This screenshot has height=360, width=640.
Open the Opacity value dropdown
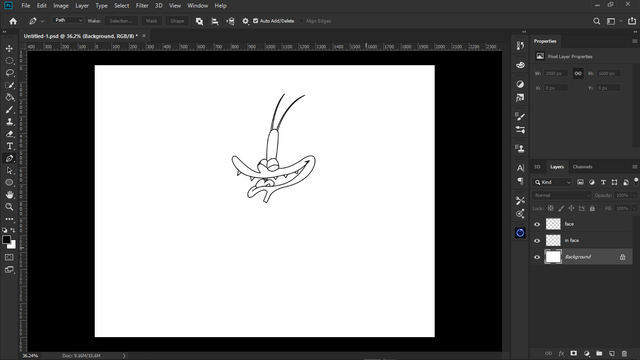[634, 196]
